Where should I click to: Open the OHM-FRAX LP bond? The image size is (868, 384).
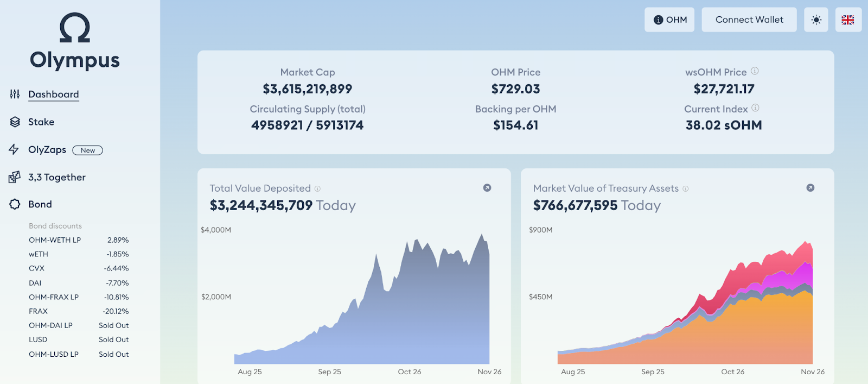point(79,297)
